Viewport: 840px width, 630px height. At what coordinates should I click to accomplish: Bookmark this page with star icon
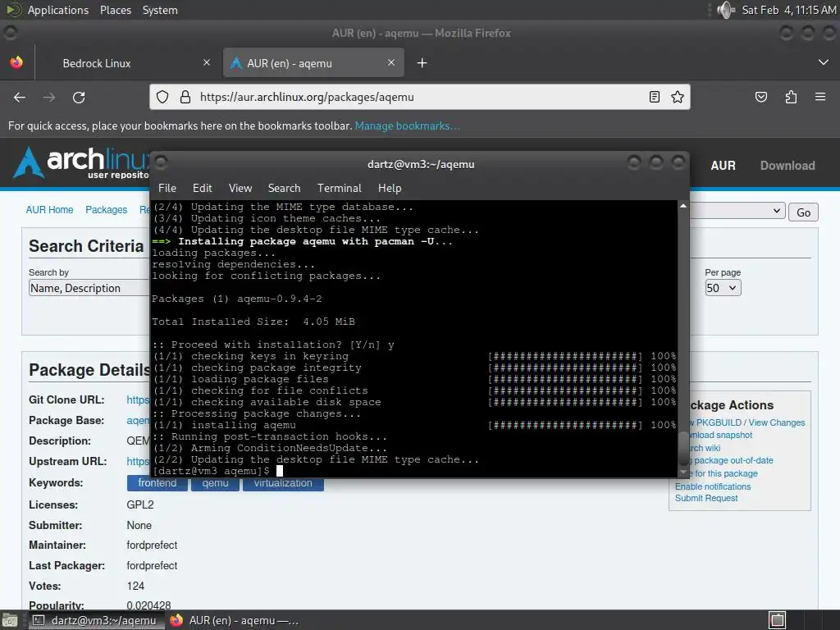tap(677, 97)
